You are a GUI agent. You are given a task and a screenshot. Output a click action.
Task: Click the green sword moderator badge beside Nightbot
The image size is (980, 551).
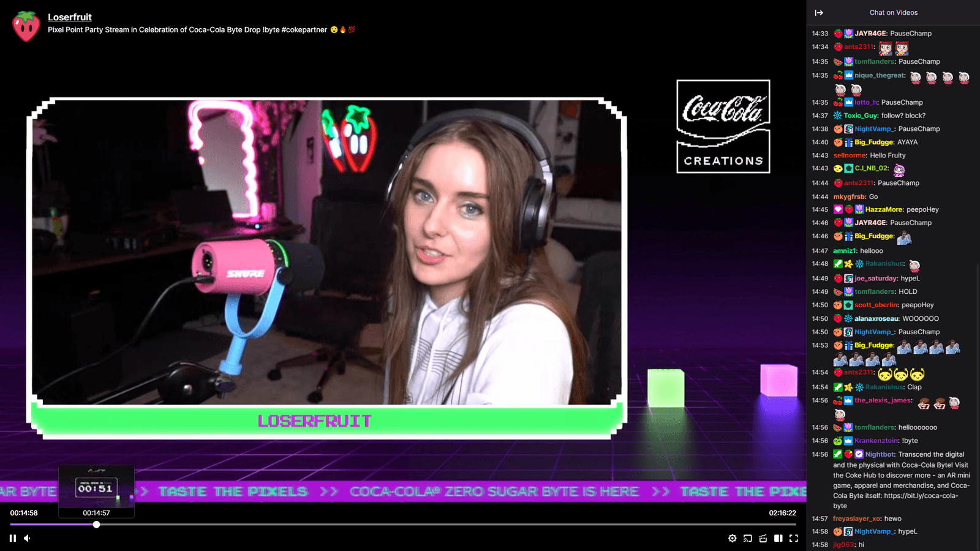pos(838,454)
